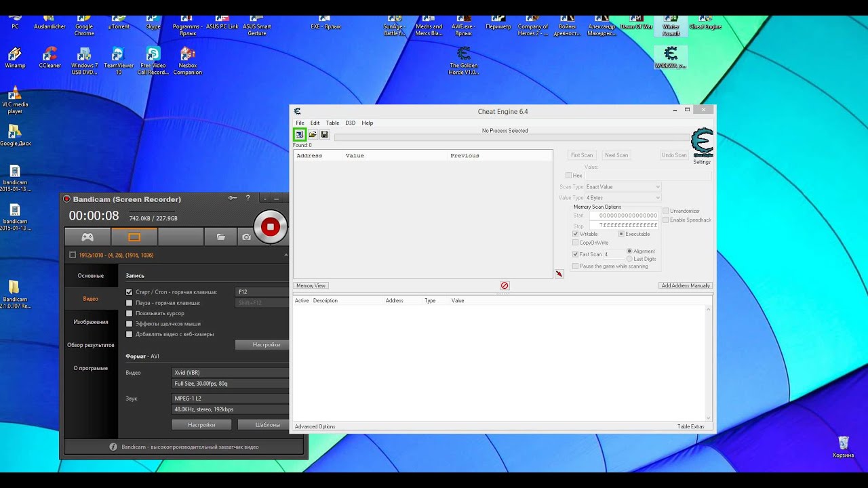Switch to Изображения tab in Bandicam
This screenshot has height=488, width=868.
pyautogui.click(x=91, y=322)
